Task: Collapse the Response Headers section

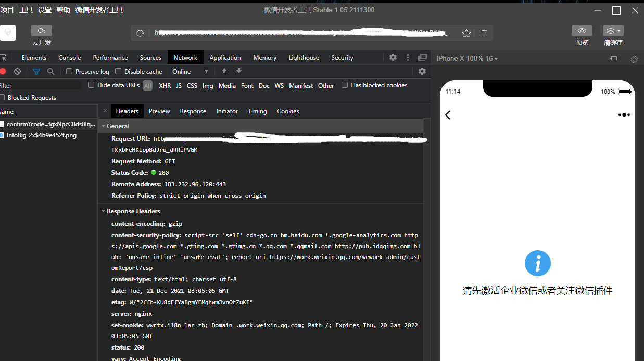Action: pos(103,211)
